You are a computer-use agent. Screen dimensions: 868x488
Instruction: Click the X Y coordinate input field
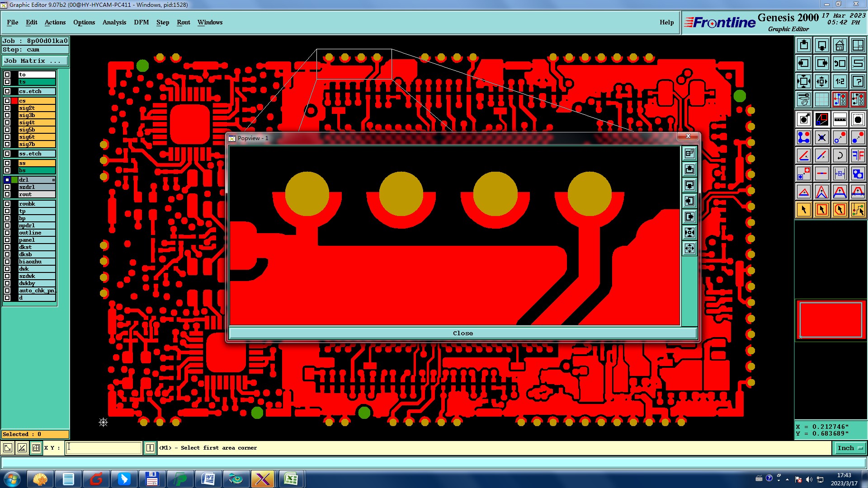(x=104, y=448)
